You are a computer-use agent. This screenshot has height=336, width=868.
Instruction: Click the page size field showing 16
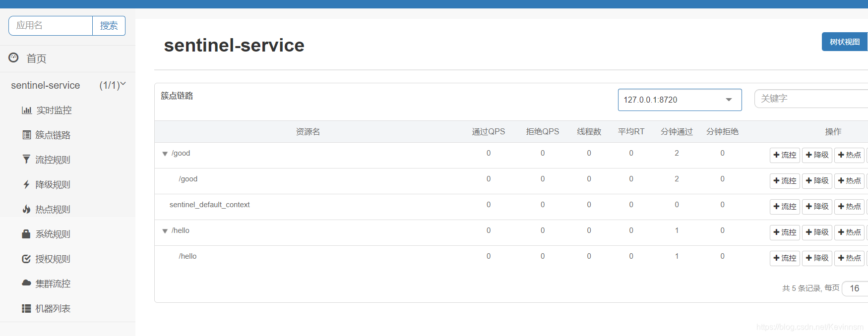[855, 288]
